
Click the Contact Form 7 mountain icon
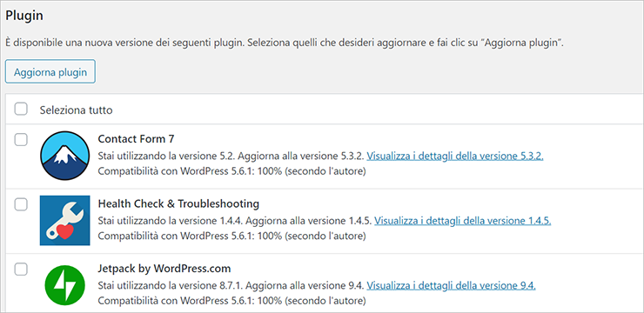tap(65, 156)
